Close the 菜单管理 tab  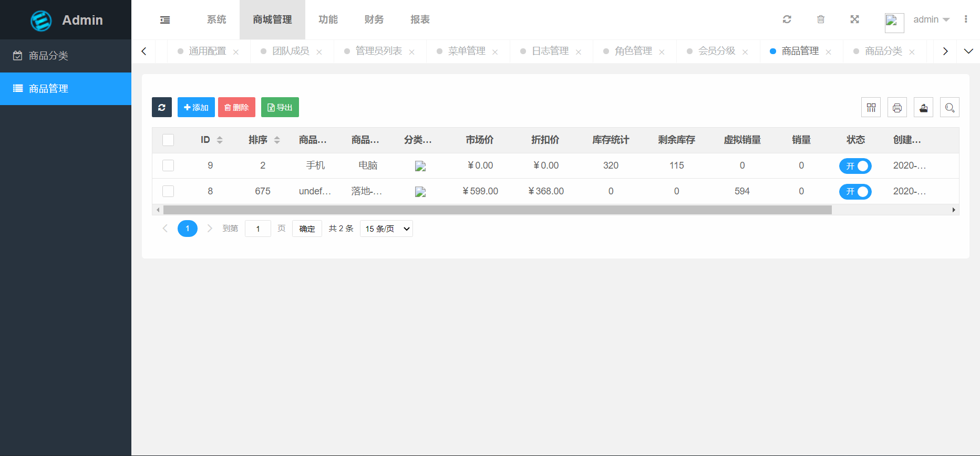[x=495, y=52]
